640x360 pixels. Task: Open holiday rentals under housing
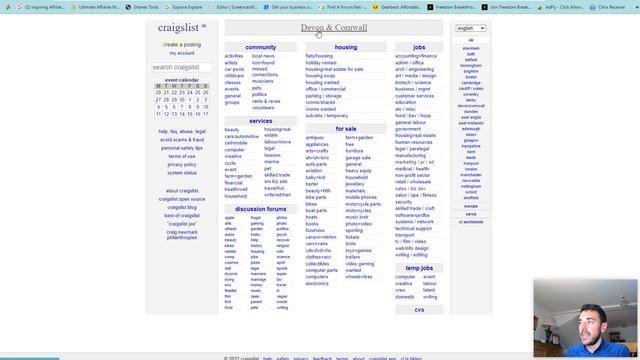click(x=321, y=63)
